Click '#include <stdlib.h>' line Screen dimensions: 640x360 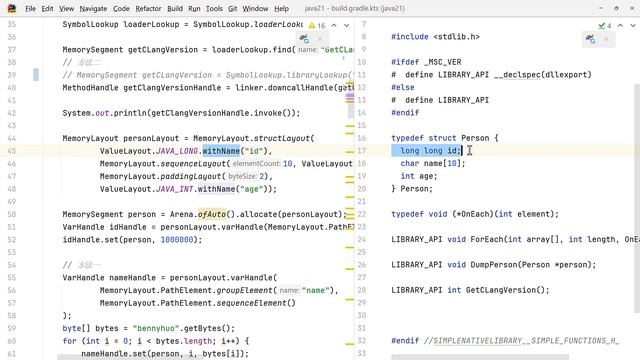[x=436, y=37]
